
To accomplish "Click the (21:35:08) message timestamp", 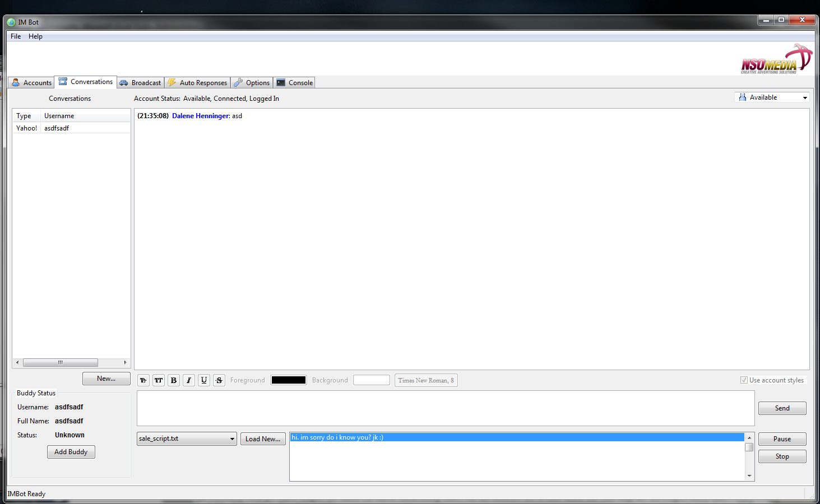I will click(x=153, y=116).
